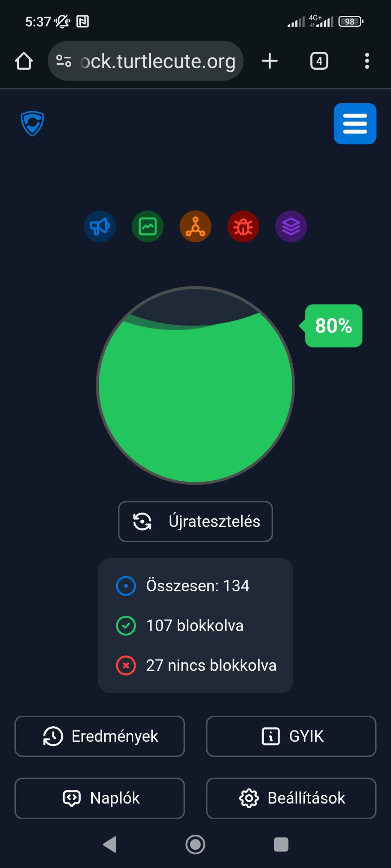
Task: Tap the blue megaphone ads category icon
Action: point(100,226)
